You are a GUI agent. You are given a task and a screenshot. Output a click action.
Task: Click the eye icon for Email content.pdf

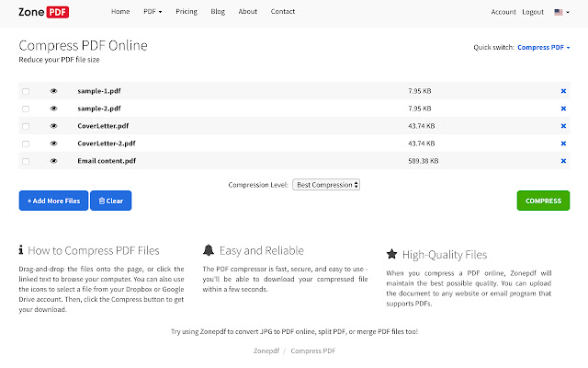pyautogui.click(x=53, y=161)
